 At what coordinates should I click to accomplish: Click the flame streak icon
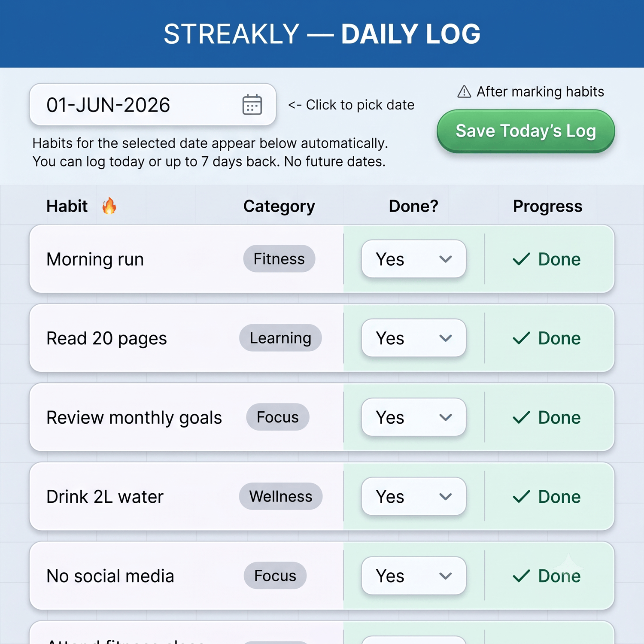(109, 206)
